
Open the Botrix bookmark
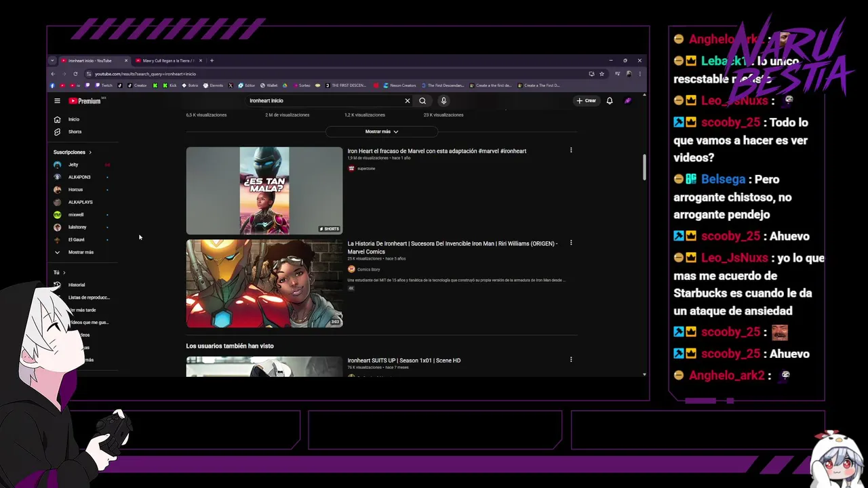pos(191,85)
